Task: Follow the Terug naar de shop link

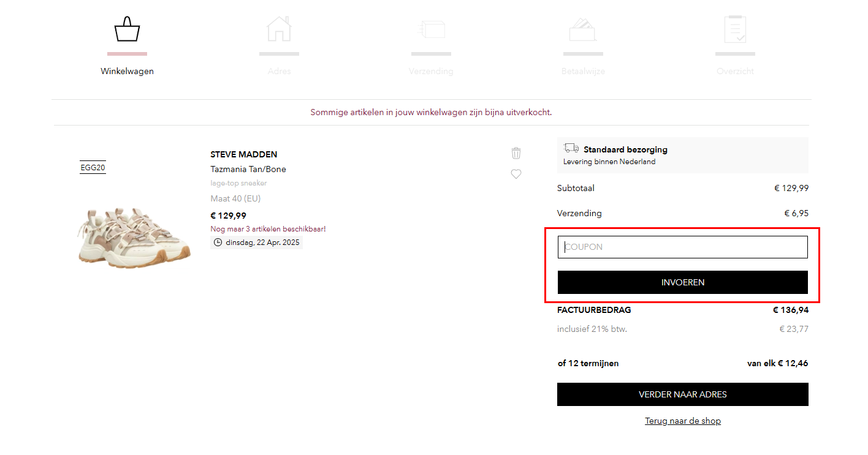Action: click(682, 421)
